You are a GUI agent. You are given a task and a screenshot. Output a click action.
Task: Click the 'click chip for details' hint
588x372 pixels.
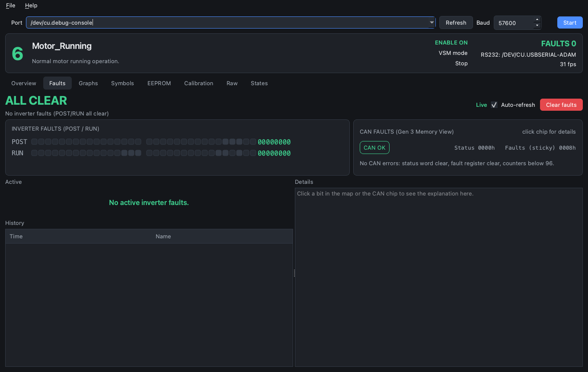(x=549, y=131)
